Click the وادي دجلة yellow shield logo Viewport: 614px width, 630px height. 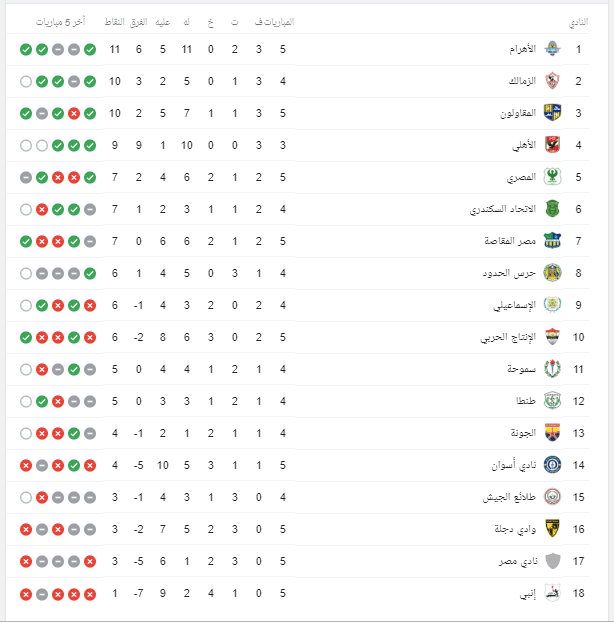552,529
